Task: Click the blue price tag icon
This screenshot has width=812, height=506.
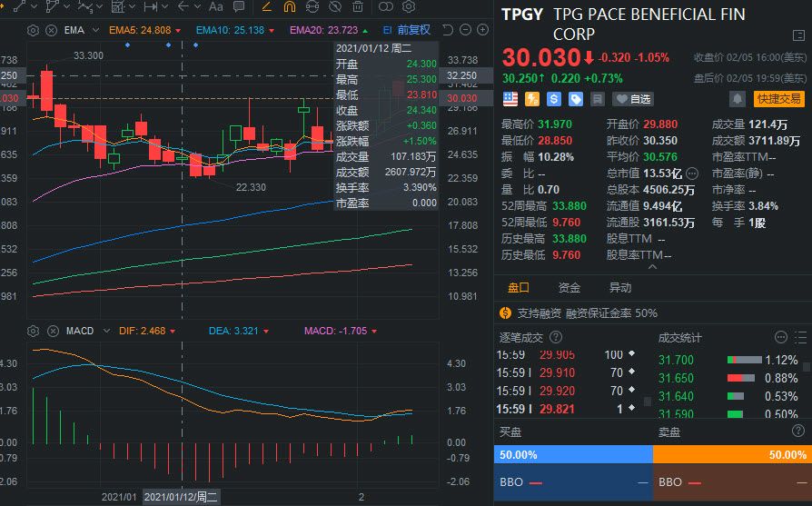Action: coord(576,99)
